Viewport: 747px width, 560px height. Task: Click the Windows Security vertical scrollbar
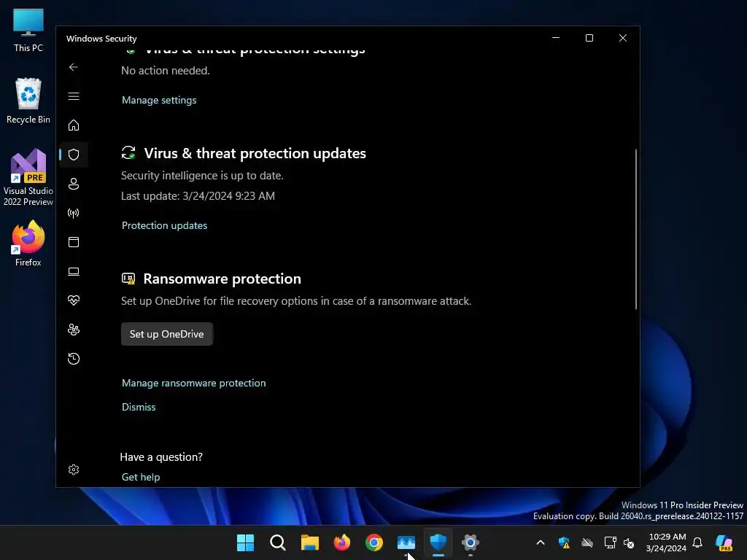point(635,229)
